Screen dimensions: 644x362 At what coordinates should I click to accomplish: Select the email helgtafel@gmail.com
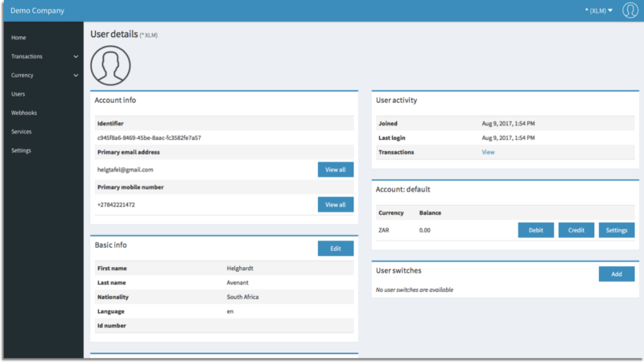click(x=126, y=170)
